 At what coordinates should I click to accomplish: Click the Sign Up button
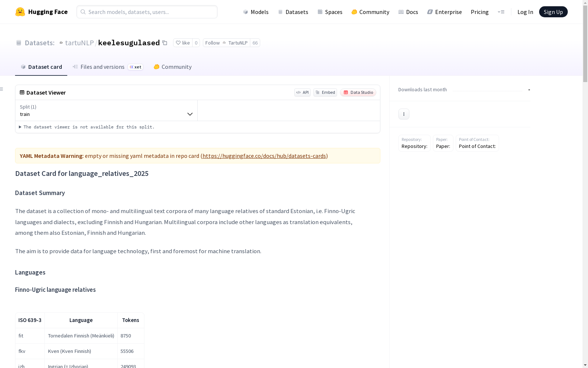click(x=553, y=12)
